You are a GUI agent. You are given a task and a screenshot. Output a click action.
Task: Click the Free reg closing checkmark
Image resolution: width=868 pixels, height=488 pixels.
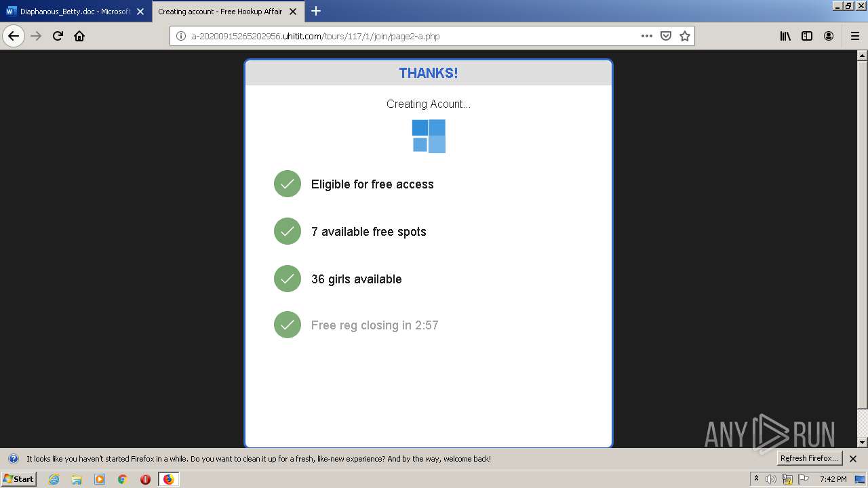(x=288, y=325)
